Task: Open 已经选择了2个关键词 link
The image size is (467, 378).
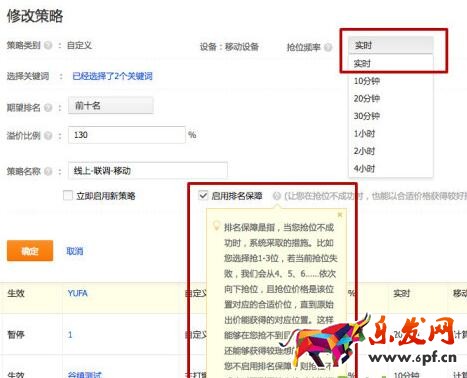Action: 112,76
